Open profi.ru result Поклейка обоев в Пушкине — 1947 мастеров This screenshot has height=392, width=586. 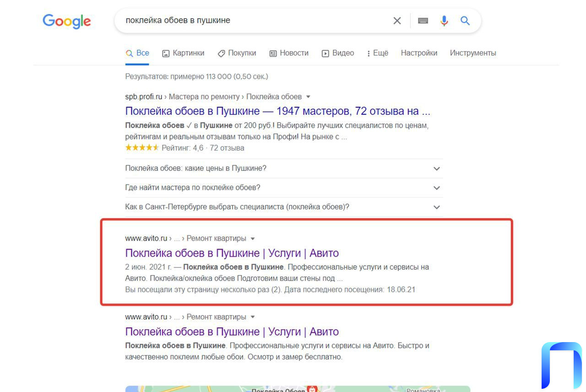(x=278, y=111)
